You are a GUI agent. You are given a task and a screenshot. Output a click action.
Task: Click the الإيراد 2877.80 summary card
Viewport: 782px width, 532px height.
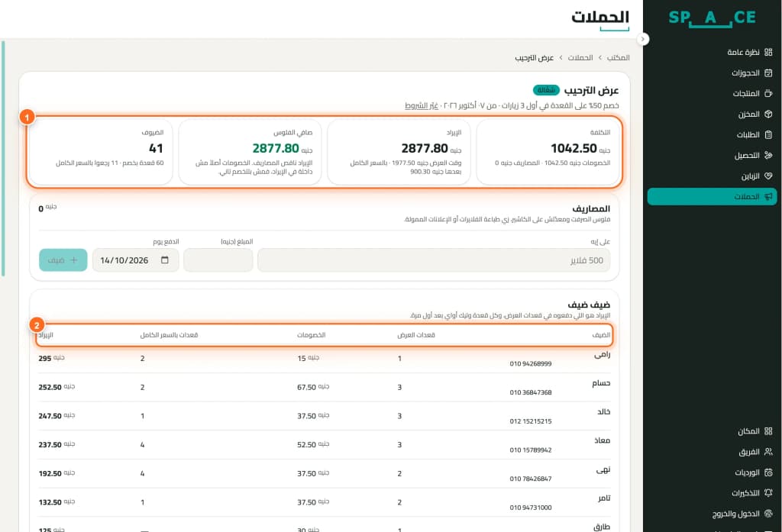[399, 152]
